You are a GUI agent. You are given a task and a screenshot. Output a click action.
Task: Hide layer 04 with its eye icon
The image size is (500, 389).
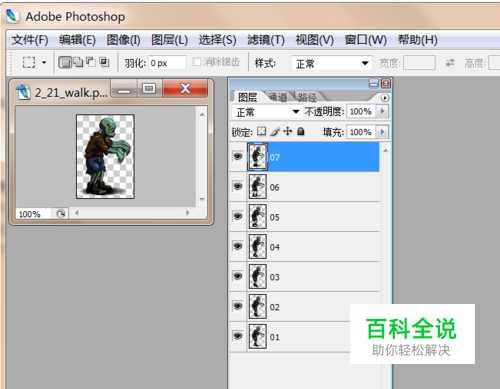[x=238, y=246]
